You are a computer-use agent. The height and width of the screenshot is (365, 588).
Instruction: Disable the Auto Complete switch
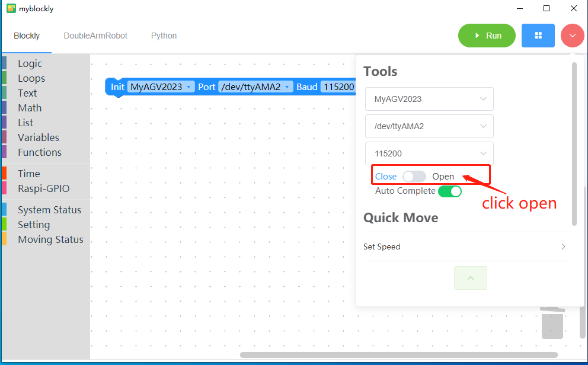[x=450, y=191]
